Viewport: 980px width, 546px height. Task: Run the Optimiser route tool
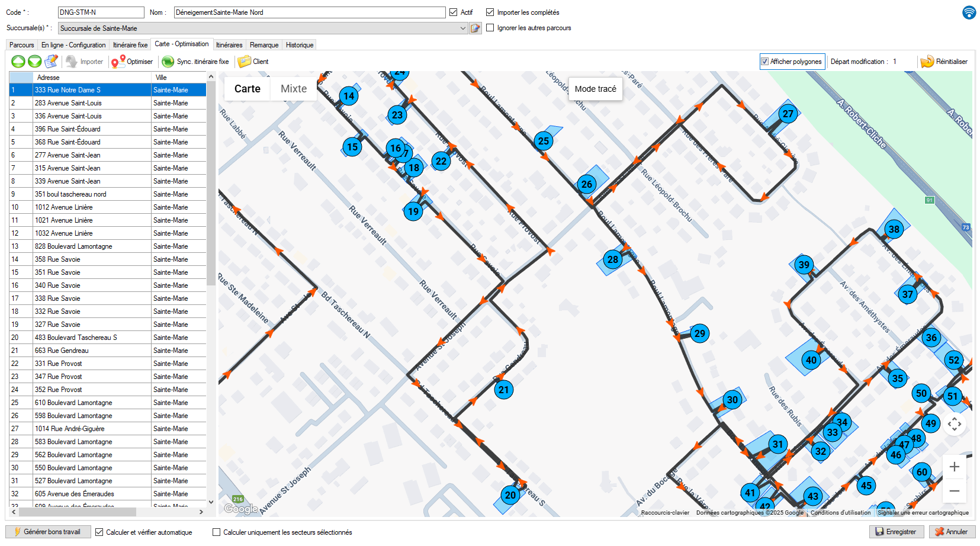tap(132, 62)
